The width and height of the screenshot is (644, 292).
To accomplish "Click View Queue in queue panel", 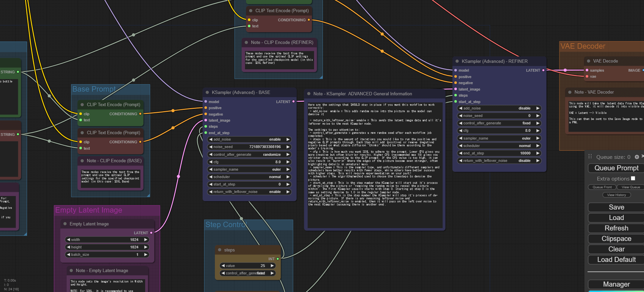I will point(630,187).
